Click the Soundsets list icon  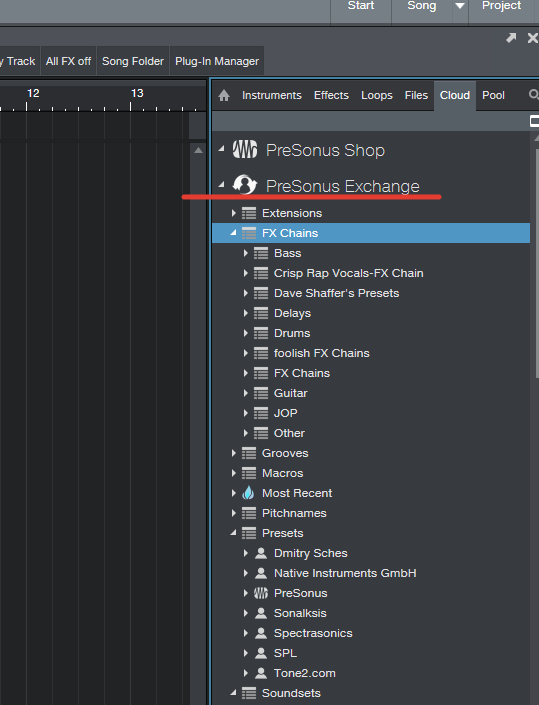[249, 693]
